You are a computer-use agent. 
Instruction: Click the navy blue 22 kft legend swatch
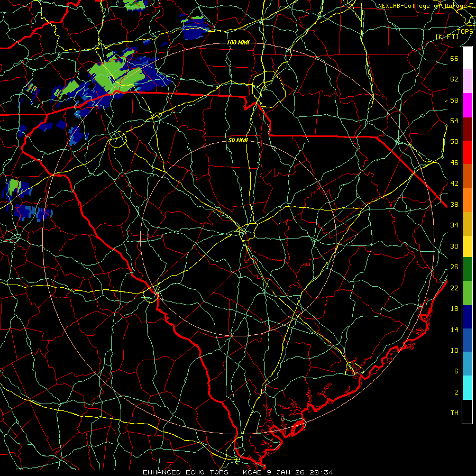click(467, 317)
